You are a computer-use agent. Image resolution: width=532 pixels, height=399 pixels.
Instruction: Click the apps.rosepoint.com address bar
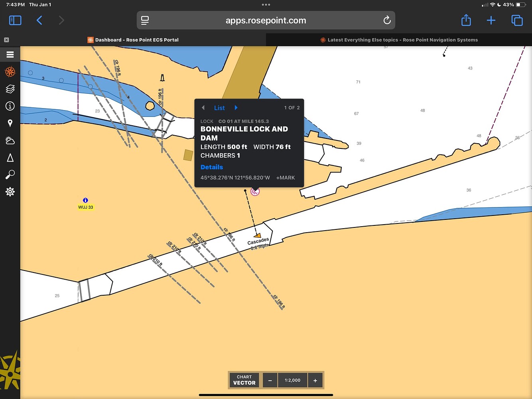pos(266,20)
